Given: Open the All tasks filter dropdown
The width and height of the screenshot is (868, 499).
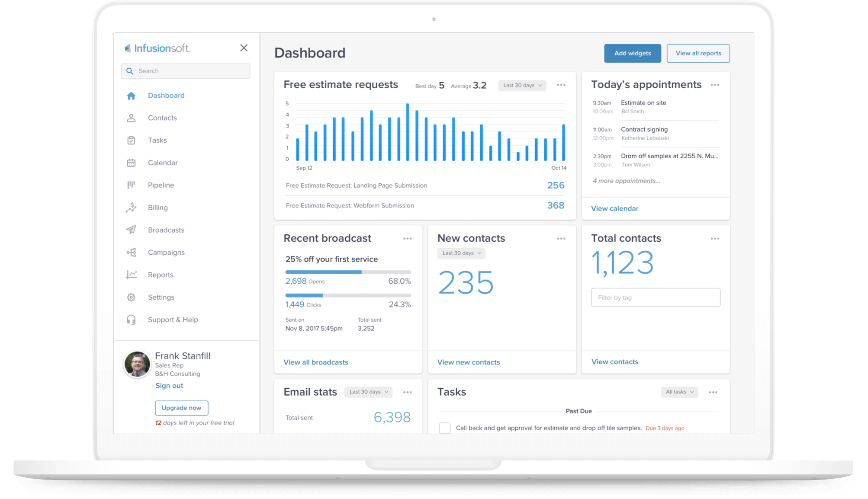Looking at the screenshot, I should [679, 392].
